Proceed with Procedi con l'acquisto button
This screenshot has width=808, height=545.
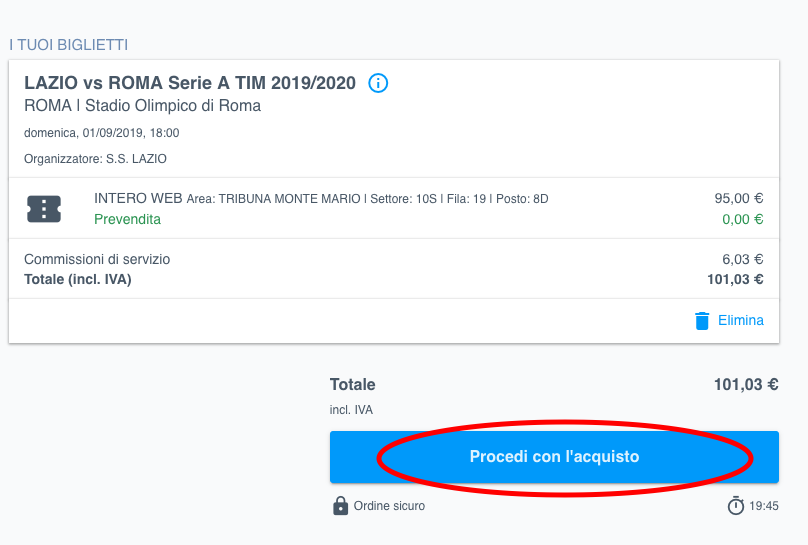click(554, 457)
